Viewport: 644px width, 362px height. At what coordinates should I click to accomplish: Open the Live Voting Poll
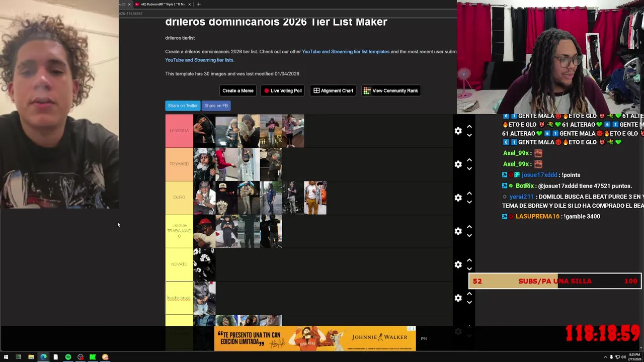(x=283, y=90)
